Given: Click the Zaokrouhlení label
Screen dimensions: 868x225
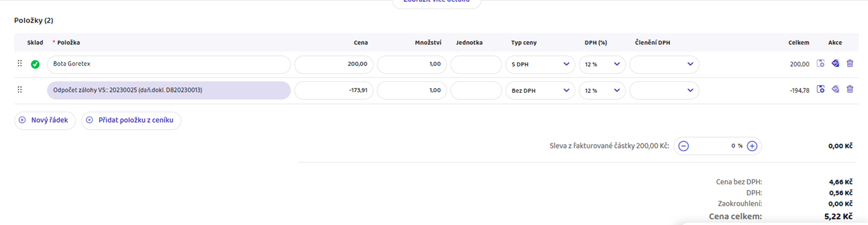Looking at the screenshot, I should tap(740, 203).
